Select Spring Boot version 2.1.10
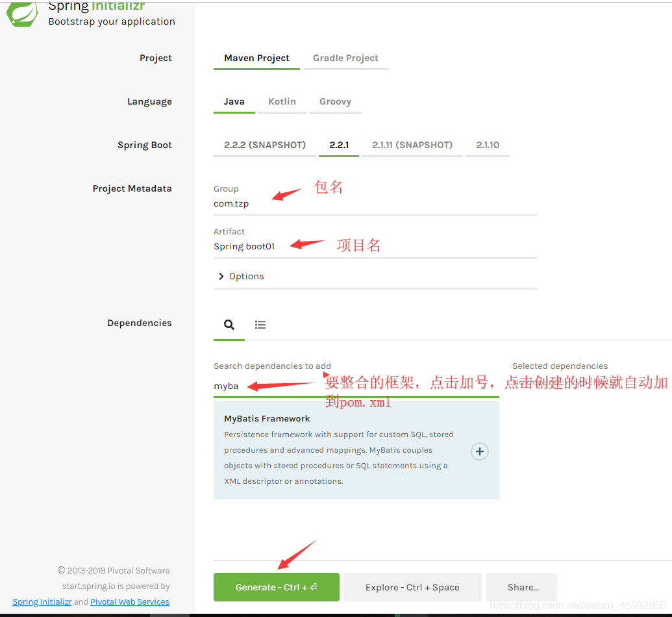672x617 pixels. point(488,145)
